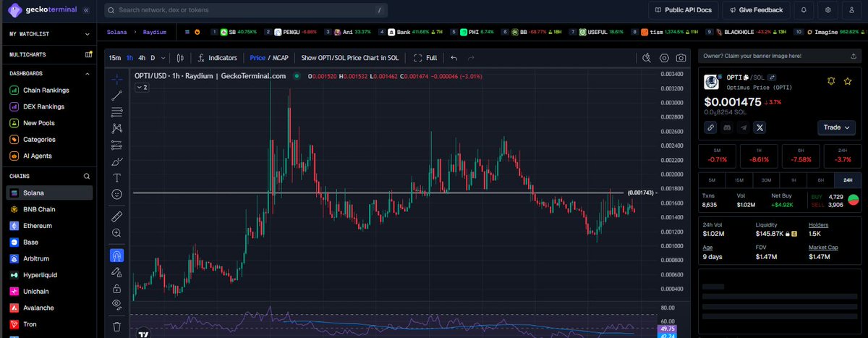868x338 pixels.
Task: Set a price alert with the bell icon
Action: [831, 82]
